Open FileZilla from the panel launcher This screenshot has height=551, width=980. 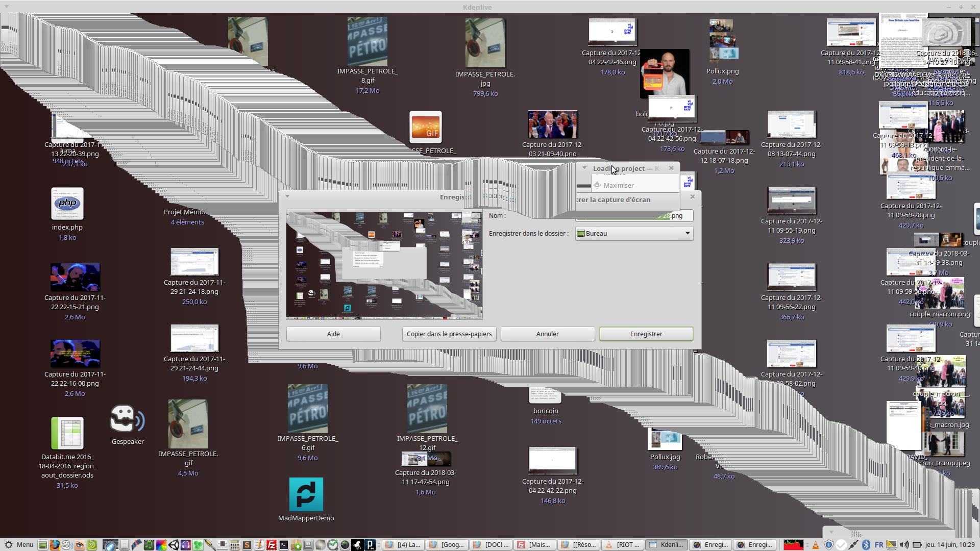pos(272,545)
